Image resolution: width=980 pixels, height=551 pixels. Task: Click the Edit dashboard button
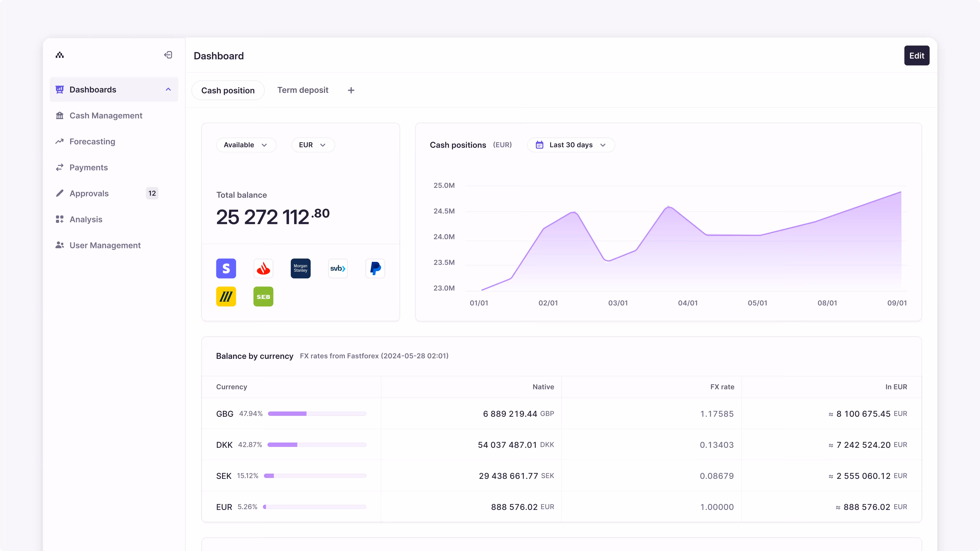click(x=917, y=55)
